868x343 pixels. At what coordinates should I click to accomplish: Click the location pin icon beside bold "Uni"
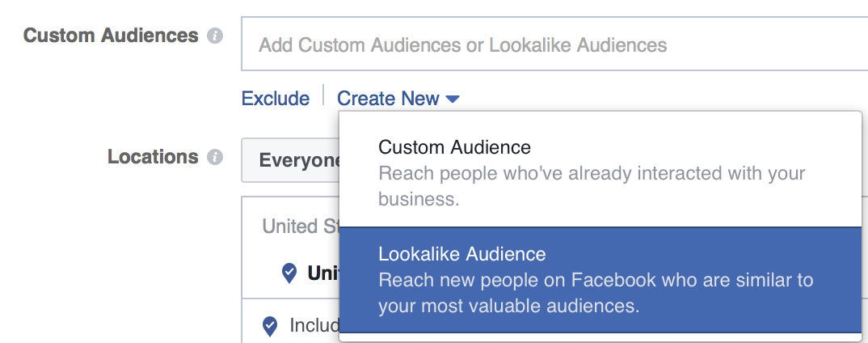[289, 273]
